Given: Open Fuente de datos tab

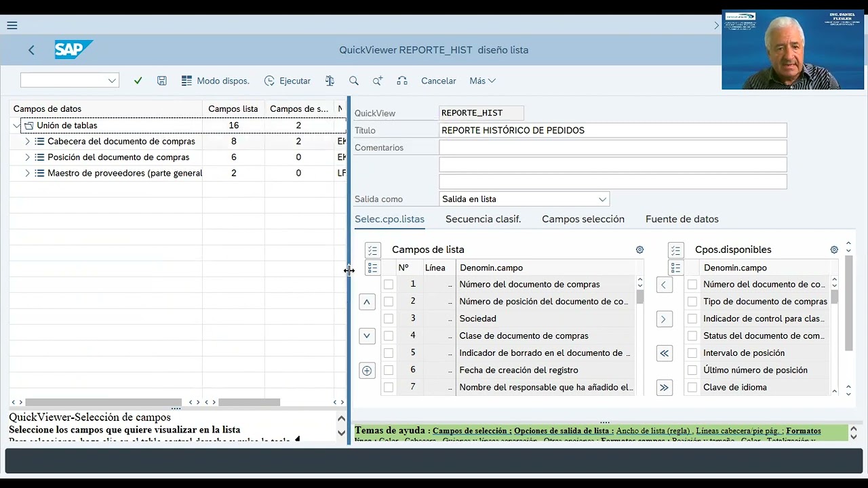Looking at the screenshot, I should [682, 219].
